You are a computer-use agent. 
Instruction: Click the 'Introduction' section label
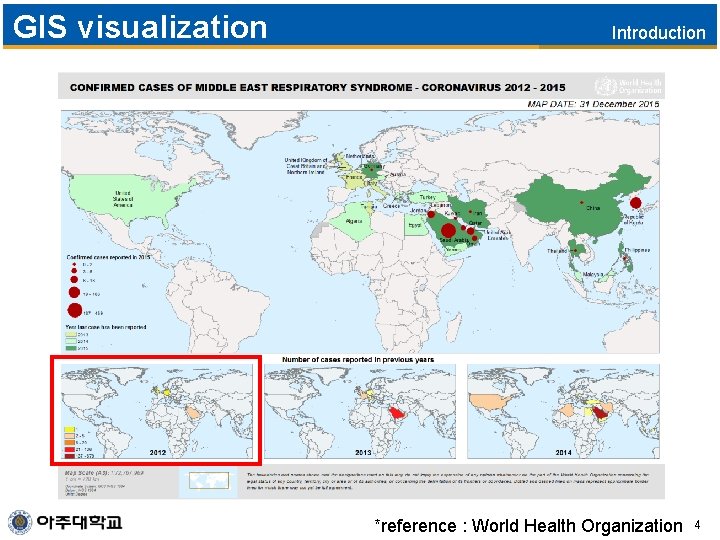click(658, 33)
